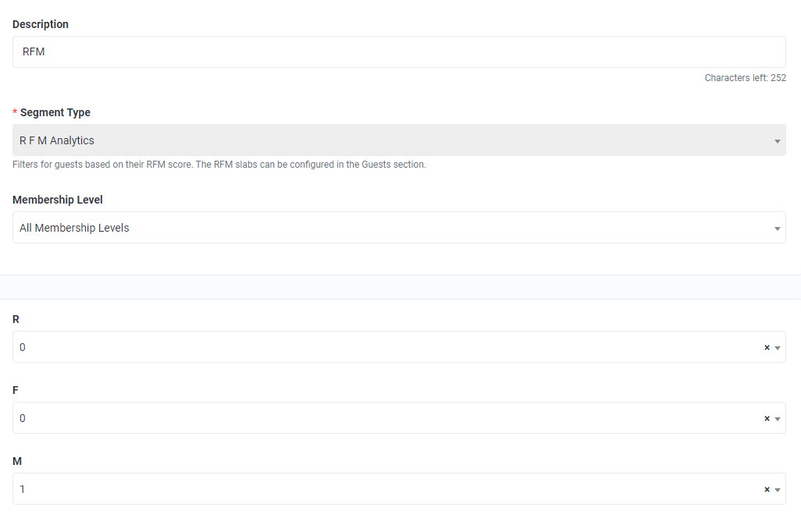The width and height of the screenshot is (801, 532).
Task: Click the Membership Level label
Action: coord(58,200)
